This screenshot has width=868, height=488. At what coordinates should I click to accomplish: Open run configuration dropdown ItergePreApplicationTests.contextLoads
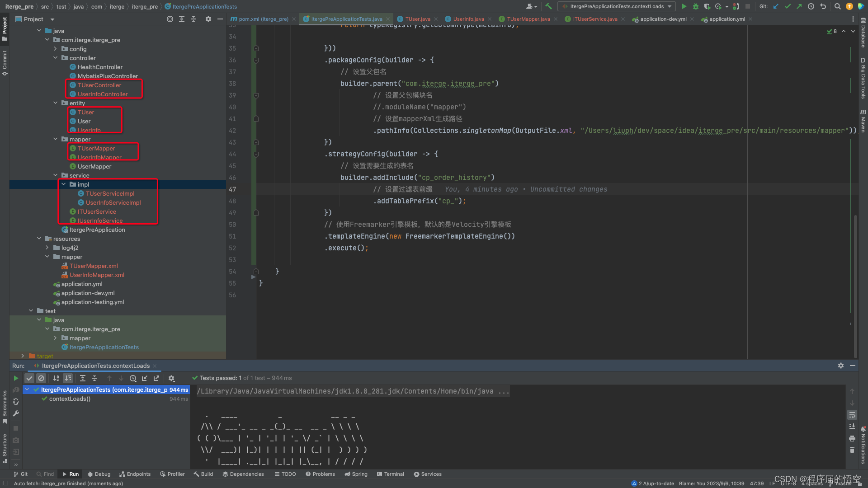[617, 6]
